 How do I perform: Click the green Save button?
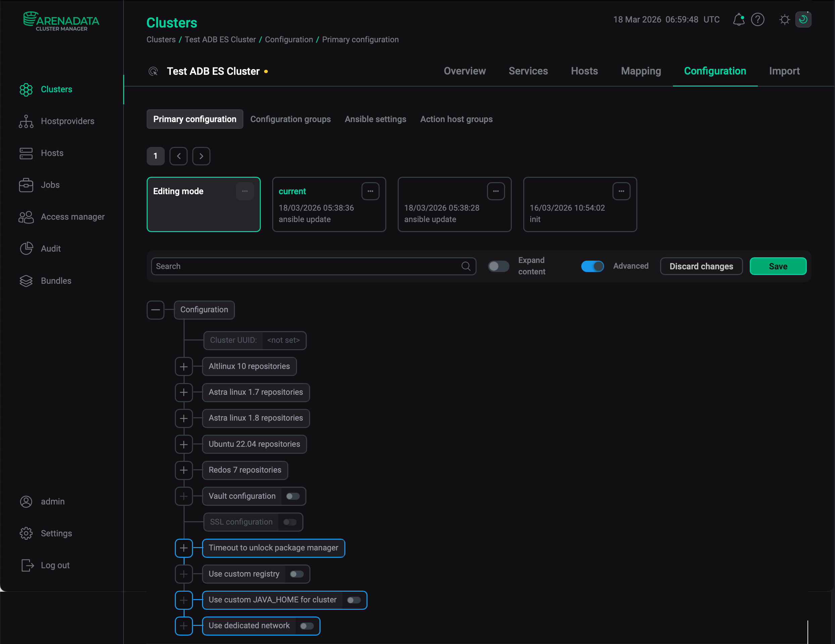[x=778, y=266]
